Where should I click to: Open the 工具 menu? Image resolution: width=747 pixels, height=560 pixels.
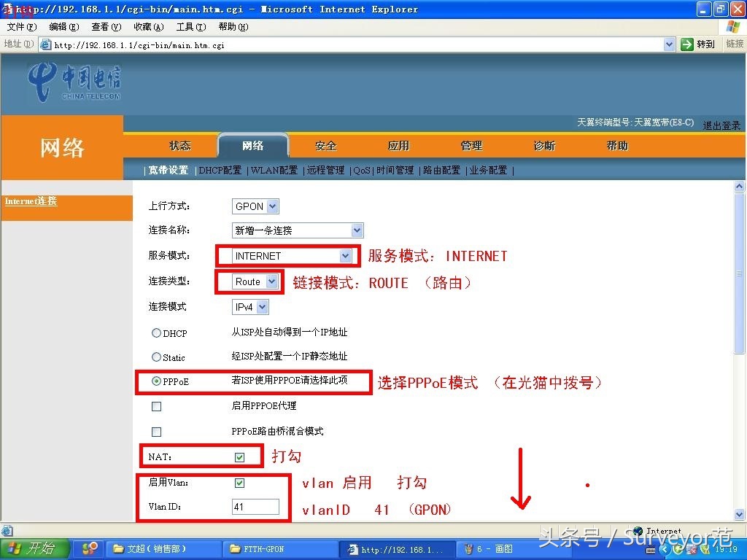click(x=190, y=26)
